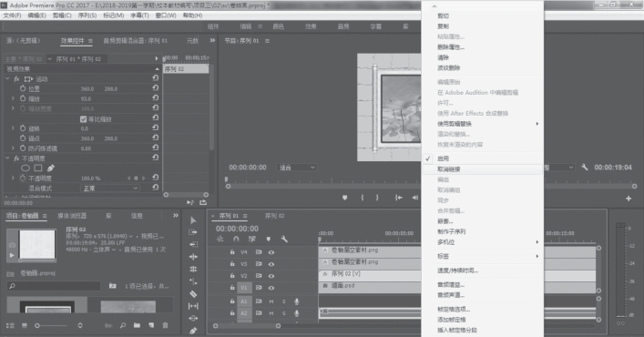The width and height of the screenshot is (644, 337).
Task: Mute audio track A1
Action: pyautogui.click(x=271, y=301)
